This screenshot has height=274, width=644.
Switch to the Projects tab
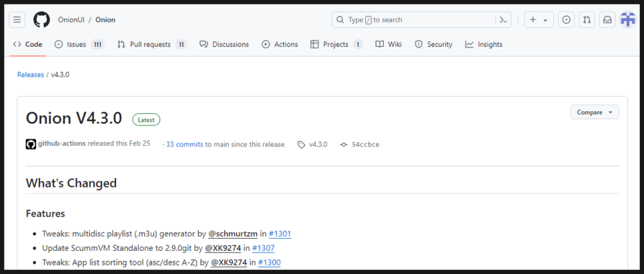point(337,45)
